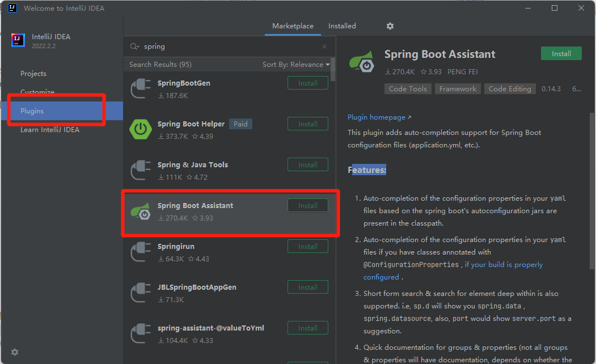Select the JBLSpringBootAppGen plugin name

click(x=197, y=287)
